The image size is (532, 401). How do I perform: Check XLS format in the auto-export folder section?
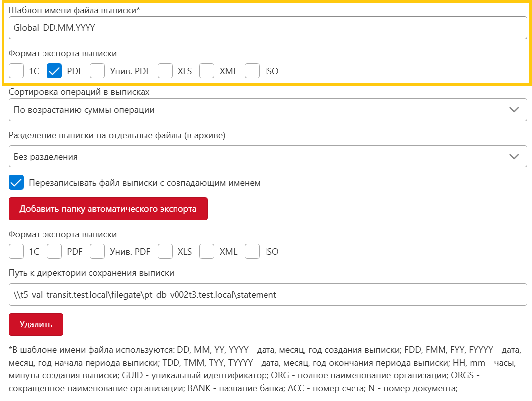tap(165, 251)
